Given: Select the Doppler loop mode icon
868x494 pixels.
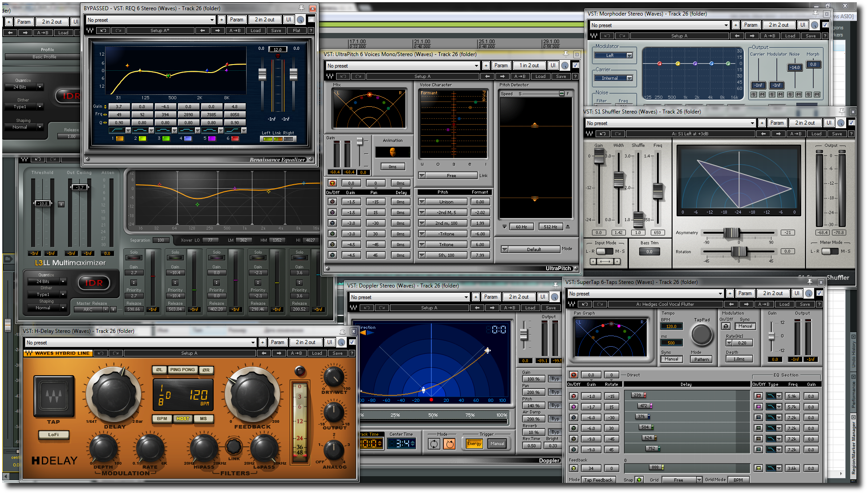Looking at the screenshot, I should point(434,444).
